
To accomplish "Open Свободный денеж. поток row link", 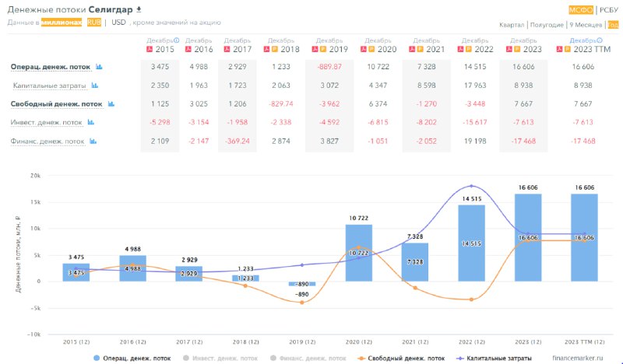I will 56,104.
